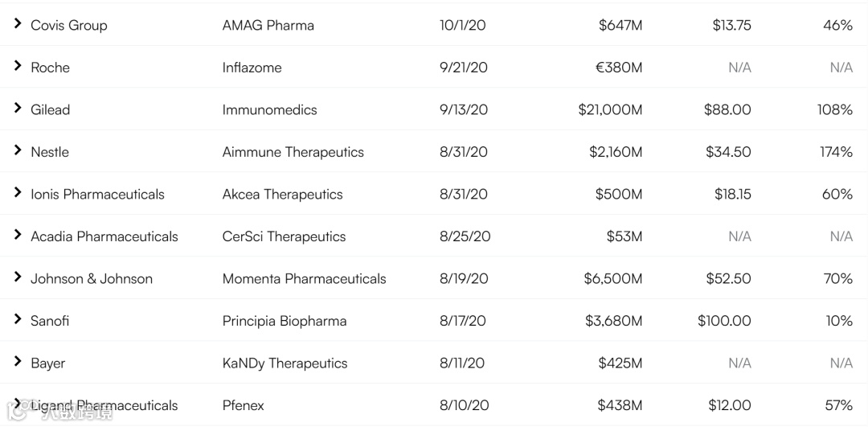Image resolution: width=868 pixels, height=427 pixels.
Task: Select Principia Biopharma in table
Action: pyautogui.click(x=284, y=321)
